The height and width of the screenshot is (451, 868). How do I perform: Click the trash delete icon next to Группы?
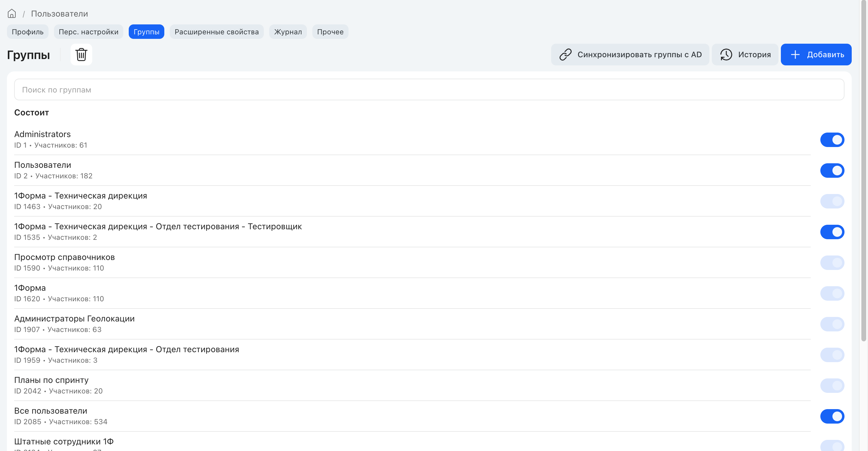(81, 55)
